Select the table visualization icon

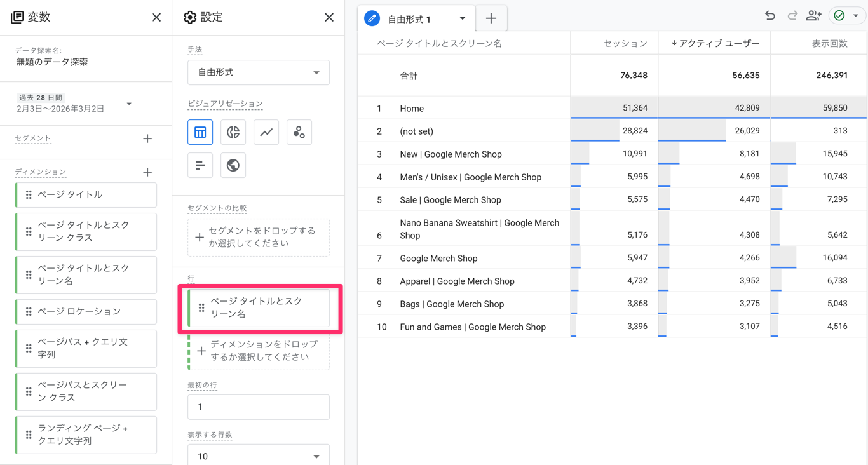coord(200,132)
